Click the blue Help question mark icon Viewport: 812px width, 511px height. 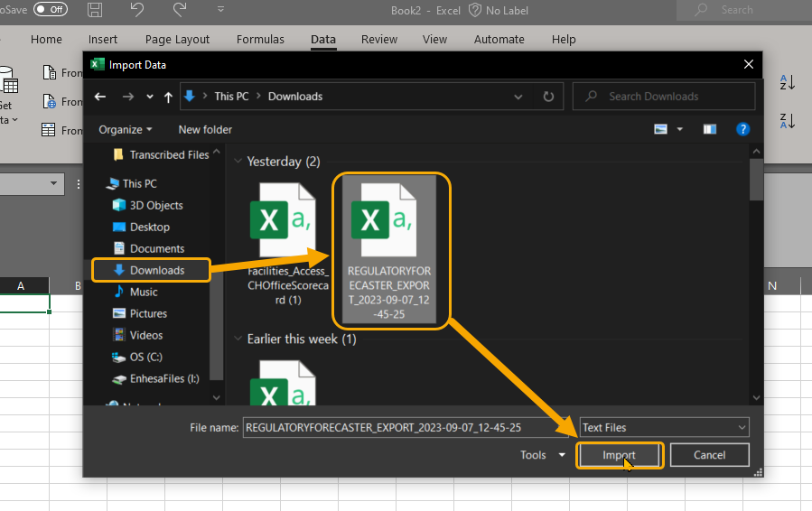pos(742,129)
